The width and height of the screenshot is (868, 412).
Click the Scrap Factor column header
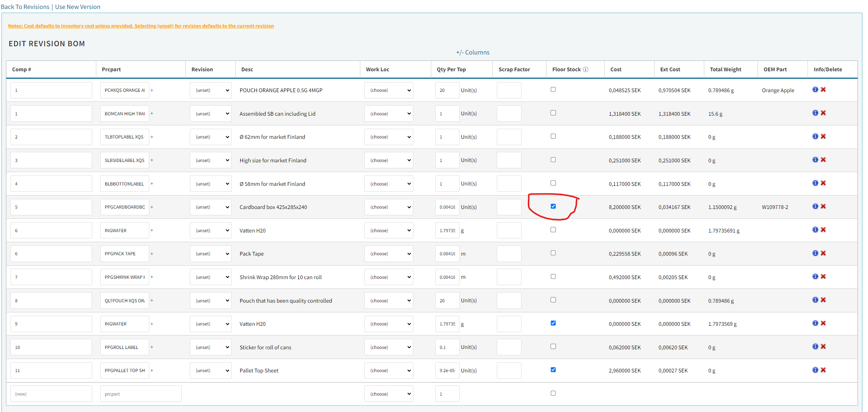tap(514, 69)
